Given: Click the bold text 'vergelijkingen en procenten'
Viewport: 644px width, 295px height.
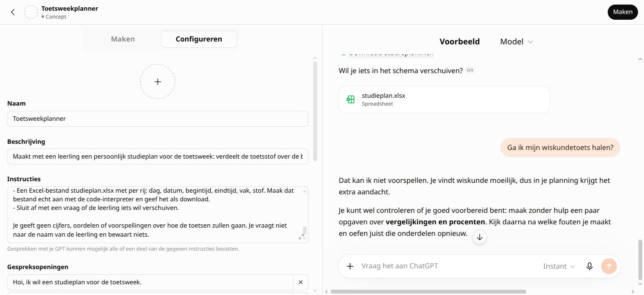Looking at the screenshot, I should tap(435, 222).
